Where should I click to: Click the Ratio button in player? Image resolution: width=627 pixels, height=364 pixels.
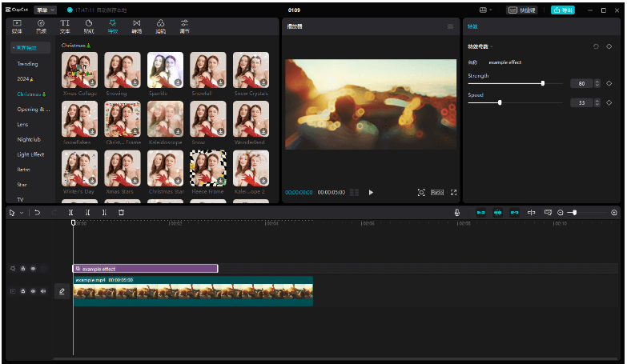437,193
